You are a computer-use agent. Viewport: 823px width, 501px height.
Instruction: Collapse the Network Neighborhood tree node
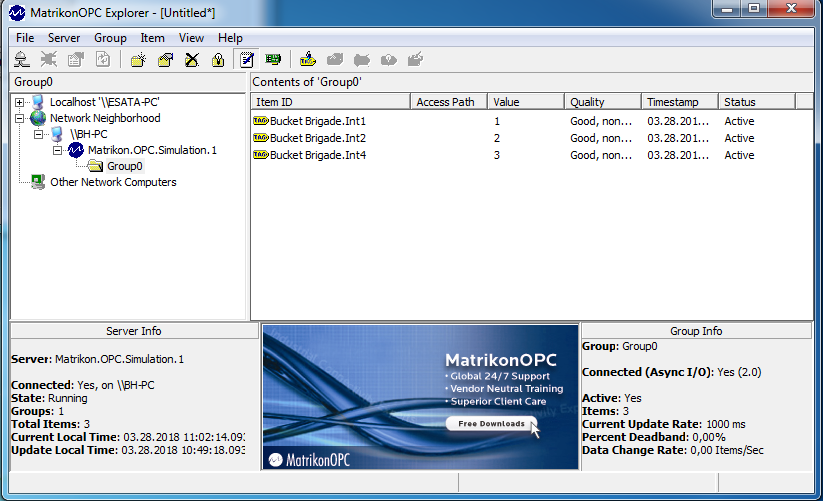tap(19, 119)
